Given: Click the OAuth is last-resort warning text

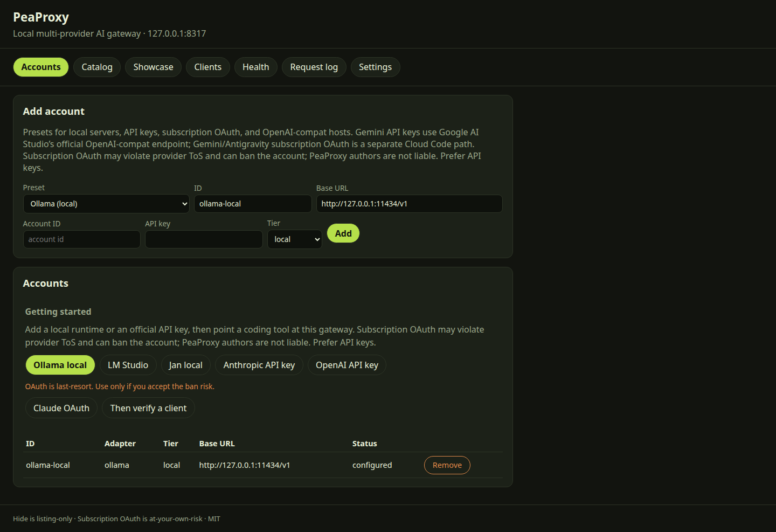Looking at the screenshot, I should [x=120, y=386].
